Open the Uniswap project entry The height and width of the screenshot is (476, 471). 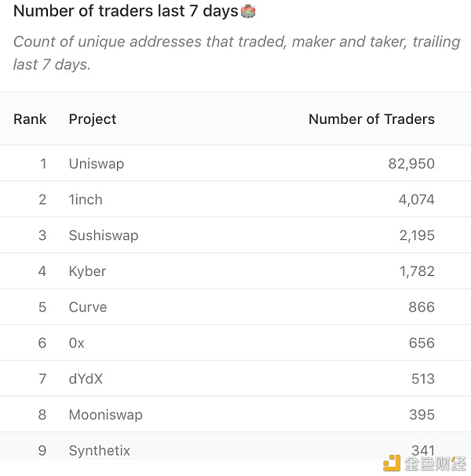pos(97,164)
